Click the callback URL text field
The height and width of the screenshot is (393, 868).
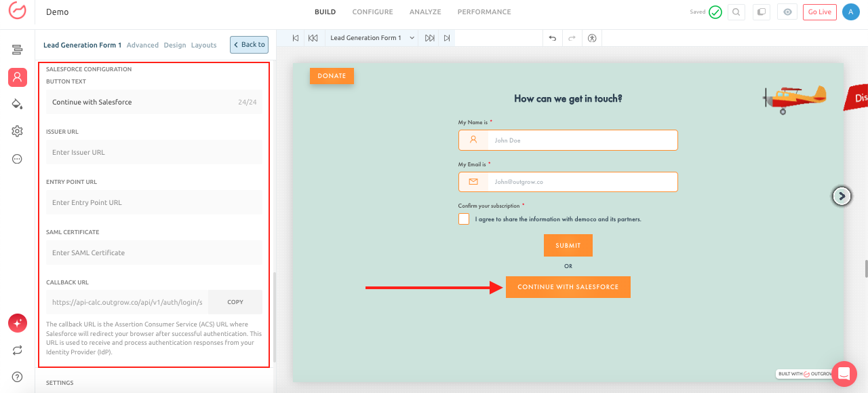point(127,302)
